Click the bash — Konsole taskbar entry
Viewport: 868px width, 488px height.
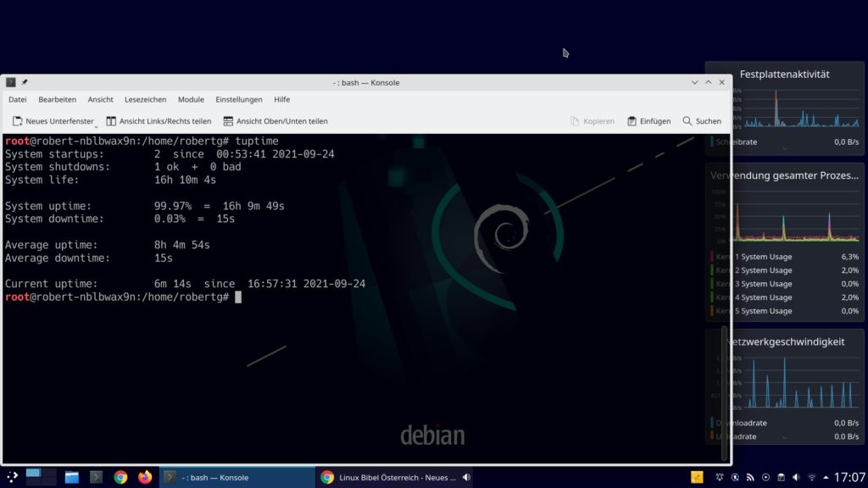pos(237,477)
